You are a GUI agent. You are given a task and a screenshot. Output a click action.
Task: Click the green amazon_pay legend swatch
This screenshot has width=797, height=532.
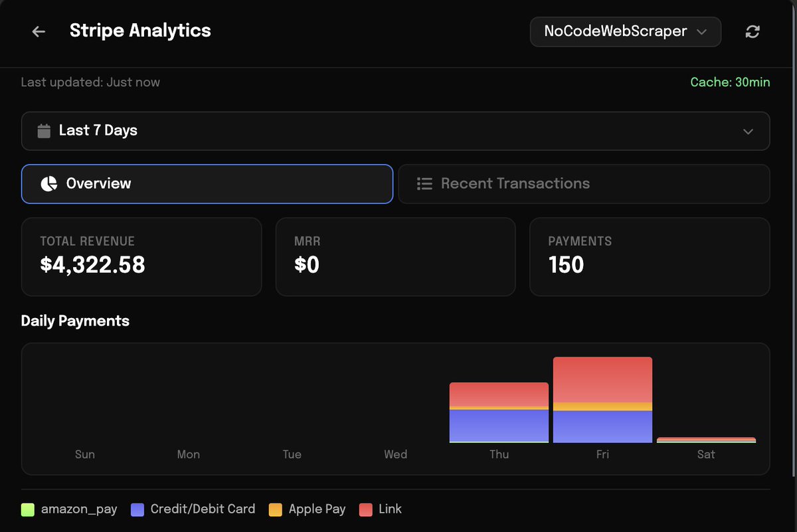tap(28, 510)
